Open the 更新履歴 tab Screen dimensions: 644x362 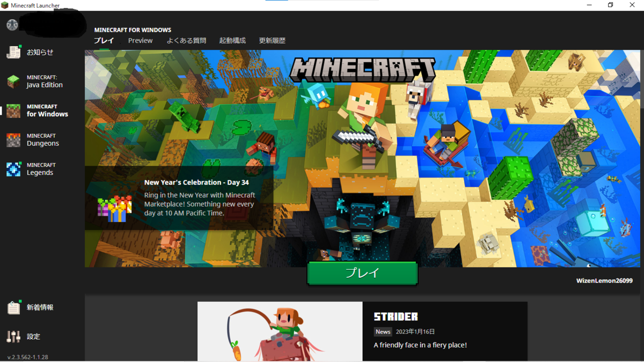[272, 41]
